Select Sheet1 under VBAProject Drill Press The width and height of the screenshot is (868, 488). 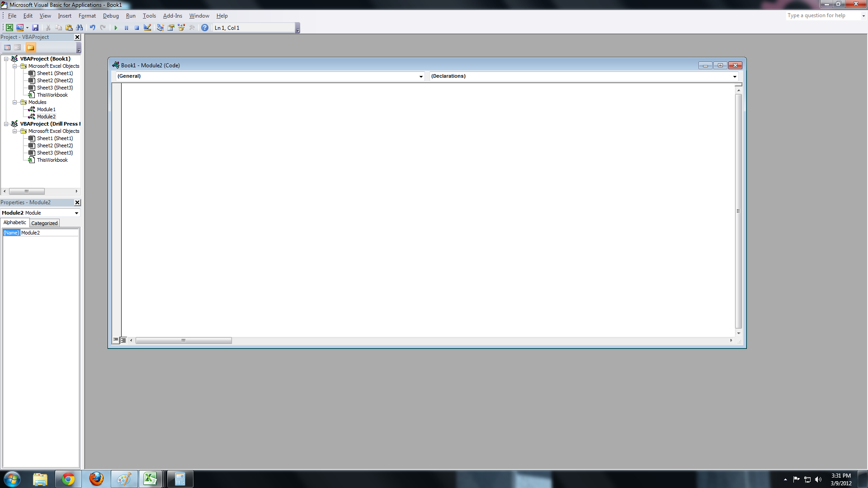pyautogui.click(x=54, y=138)
